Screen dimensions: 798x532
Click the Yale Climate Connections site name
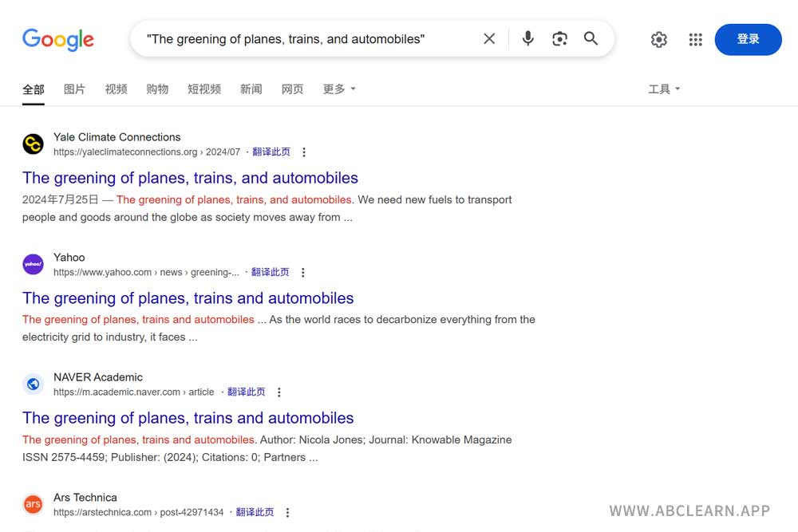coord(117,137)
